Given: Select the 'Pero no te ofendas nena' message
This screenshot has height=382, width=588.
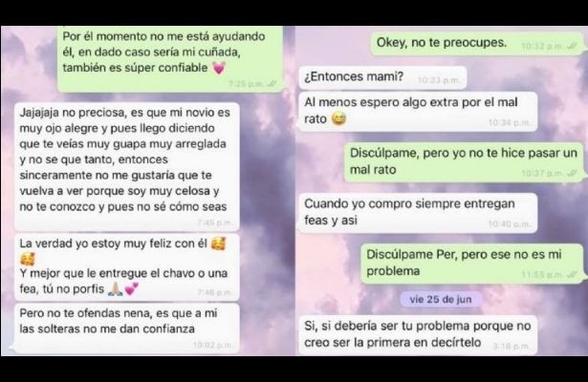Looking at the screenshot, I should click(127, 329).
